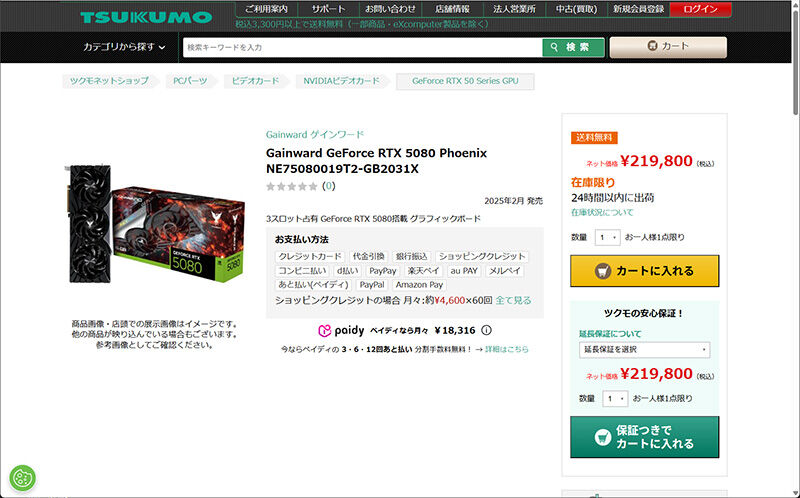Viewport: 800px width, 498px height.
Task: Open 店舗情報 menu item
Action: coord(453,9)
